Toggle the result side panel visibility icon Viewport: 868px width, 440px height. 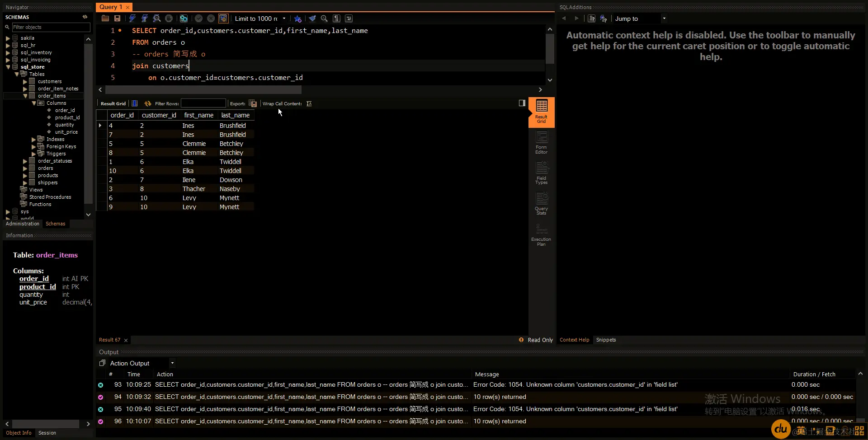click(x=522, y=103)
